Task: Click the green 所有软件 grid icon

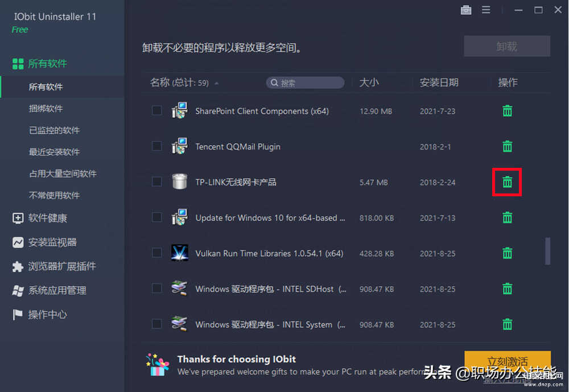Action: point(18,64)
